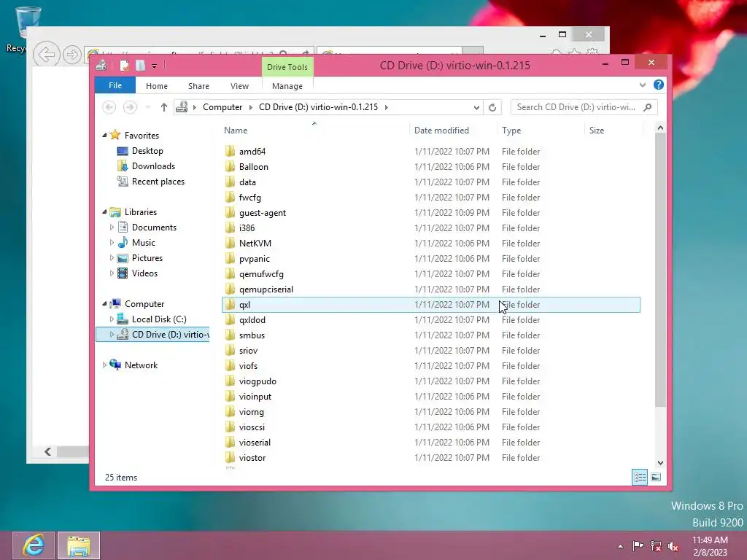Select the Balloon folder icon
The width and height of the screenshot is (747, 560).
click(x=230, y=167)
